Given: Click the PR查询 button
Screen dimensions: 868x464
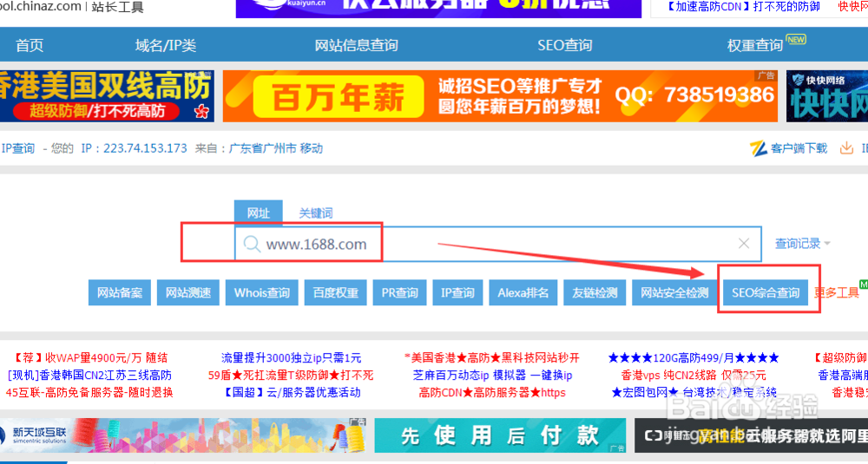Looking at the screenshot, I should coord(399,292).
